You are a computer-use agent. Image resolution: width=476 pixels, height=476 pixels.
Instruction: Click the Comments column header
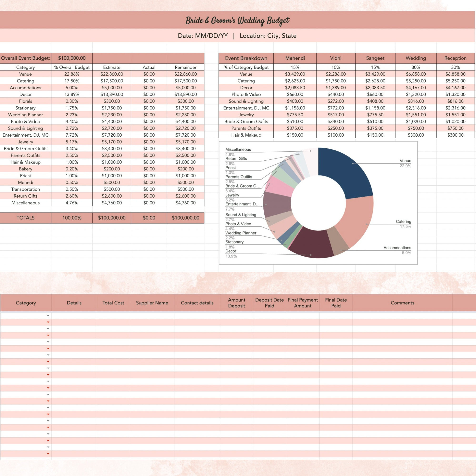pos(402,302)
